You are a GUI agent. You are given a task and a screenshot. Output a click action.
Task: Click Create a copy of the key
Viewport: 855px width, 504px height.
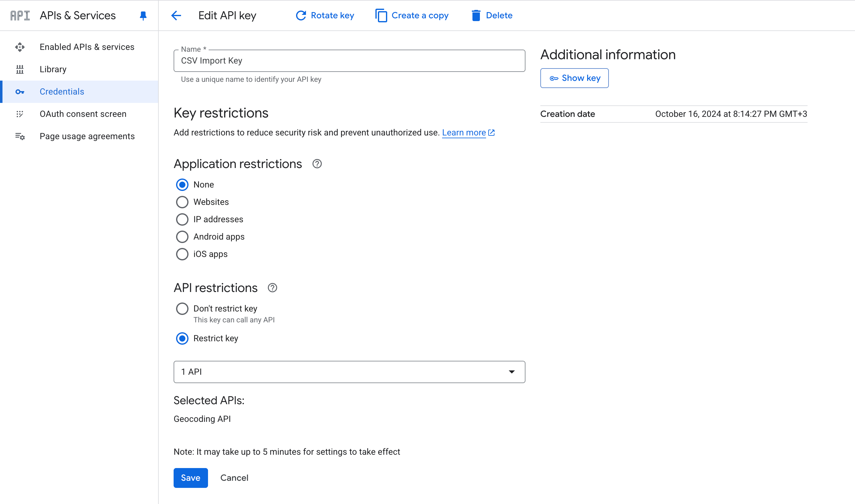tap(411, 15)
